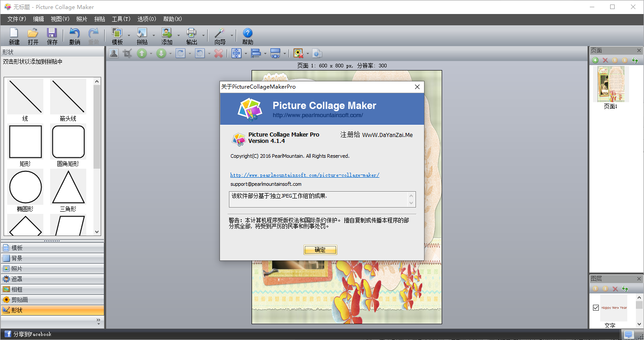Click the 撤销 (Undo) arrow icon

[75, 33]
